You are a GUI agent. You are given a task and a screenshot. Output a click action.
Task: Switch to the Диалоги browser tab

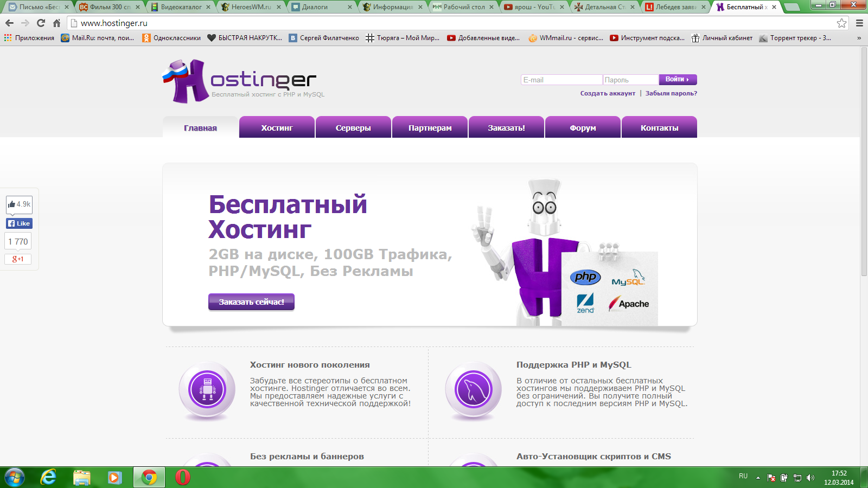[x=322, y=7]
